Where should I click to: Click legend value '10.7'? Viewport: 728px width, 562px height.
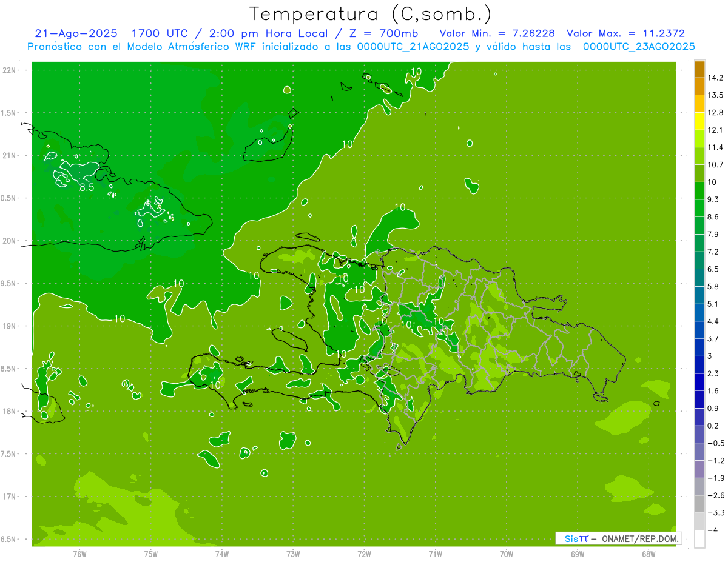pos(715,164)
